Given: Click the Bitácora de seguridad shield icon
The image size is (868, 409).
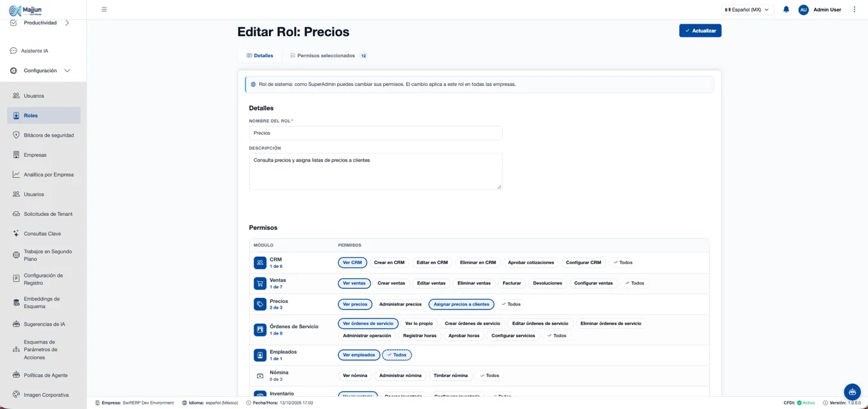Looking at the screenshot, I should tap(16, 135).
